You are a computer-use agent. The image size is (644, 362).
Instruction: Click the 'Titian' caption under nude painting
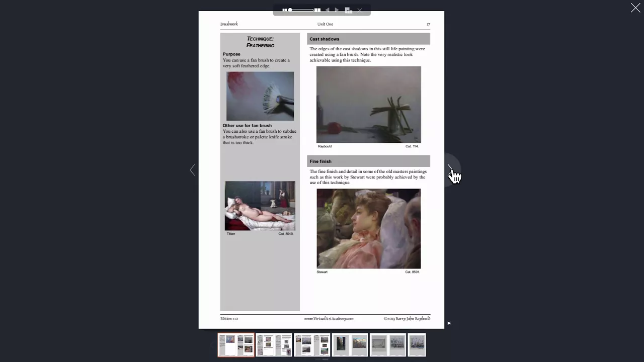[231, 234]
